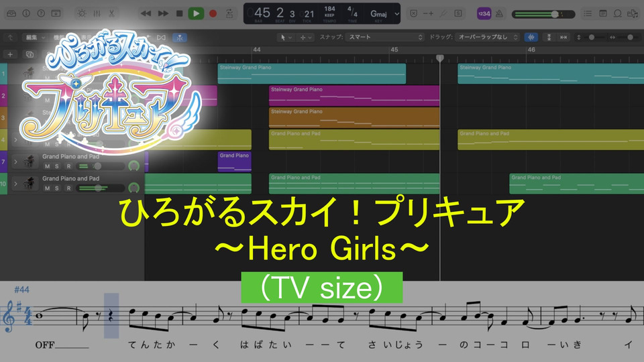Toggle the Flex bowtie icon
Viewport: 644px width, 362px height.
(x=162, y=38)
